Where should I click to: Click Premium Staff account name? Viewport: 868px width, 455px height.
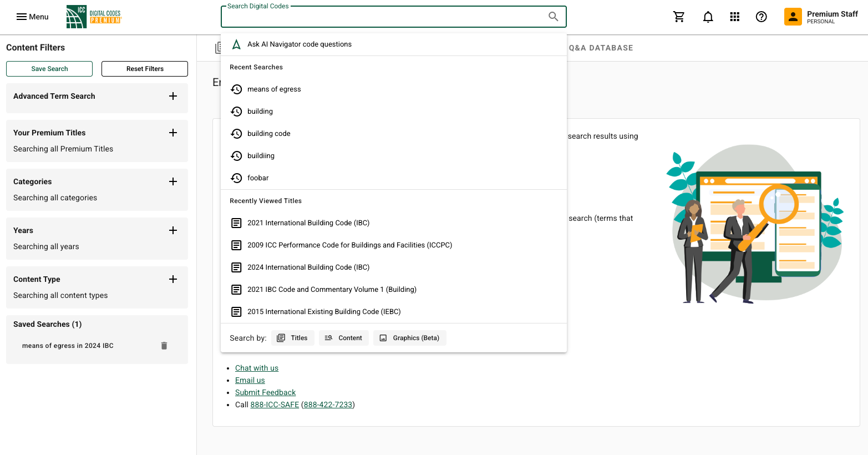click(x=833, y=14)
